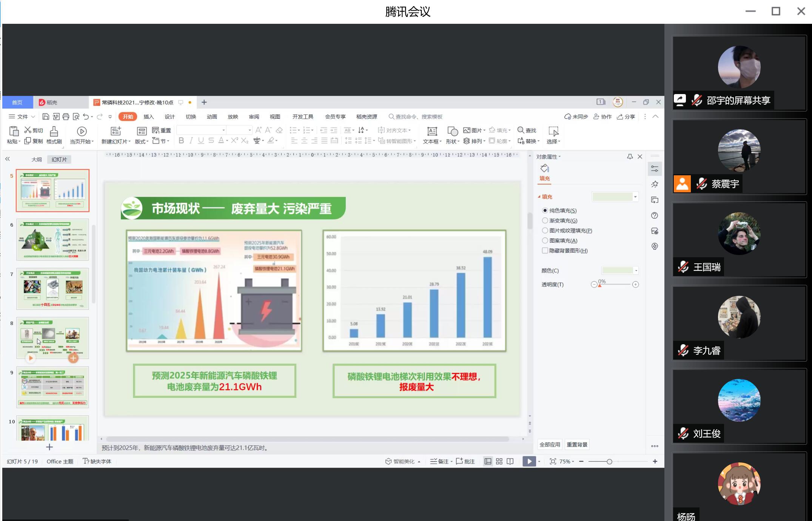Pin the Object Properties panel
Image resolution: width=812 pixels, height=521 pixels.
[630, 156]
